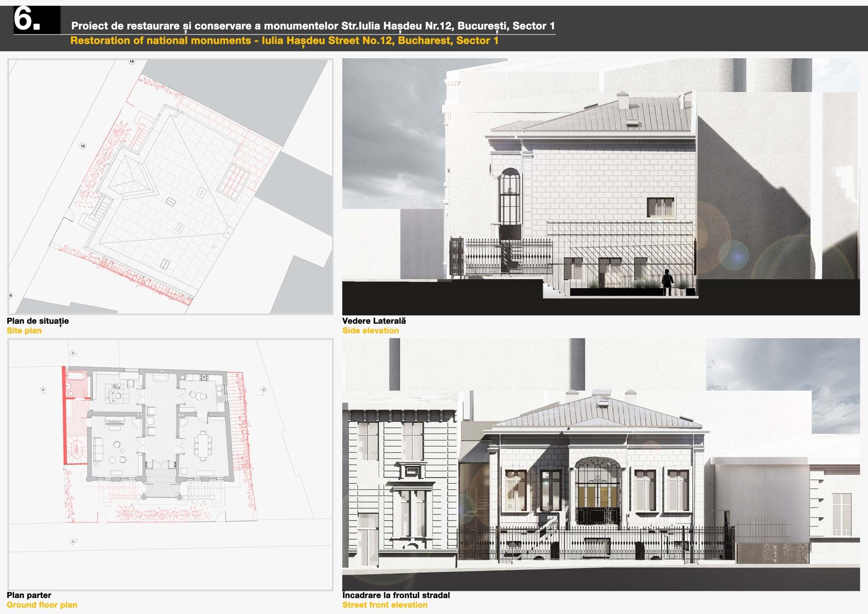Click the blue lens flare on the side elevation
The width and height of the screenshot is (868, 614).
tap(737, 256)
